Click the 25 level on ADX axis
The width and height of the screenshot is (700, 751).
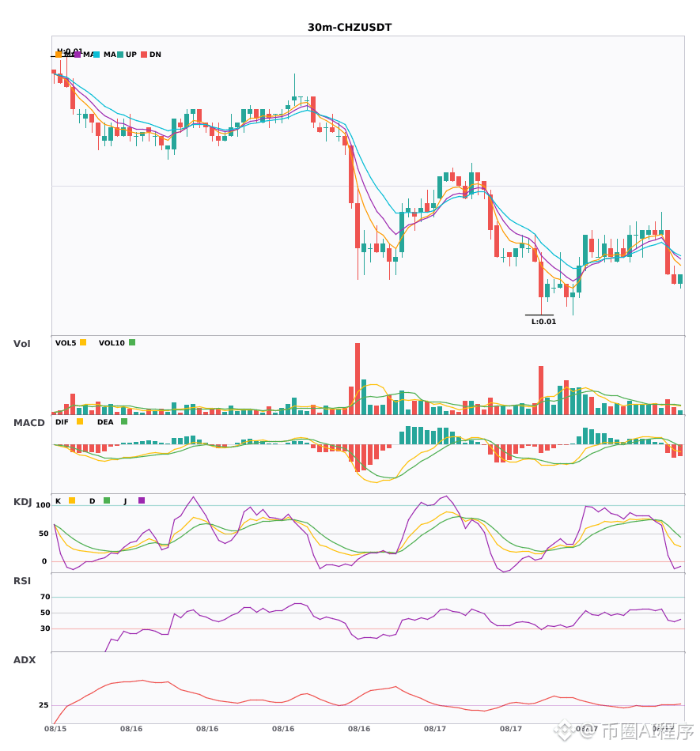pyautogui.click(x=44, y=705)
